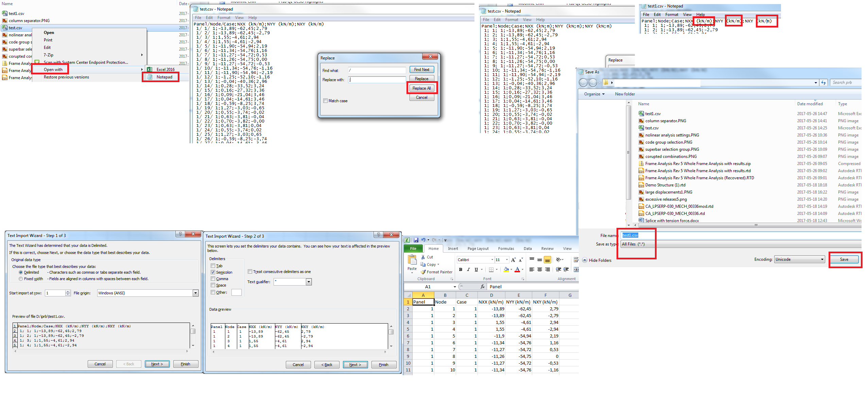Click the Italic formatting icon
868x420 pixels.
(x=468, y=270)
